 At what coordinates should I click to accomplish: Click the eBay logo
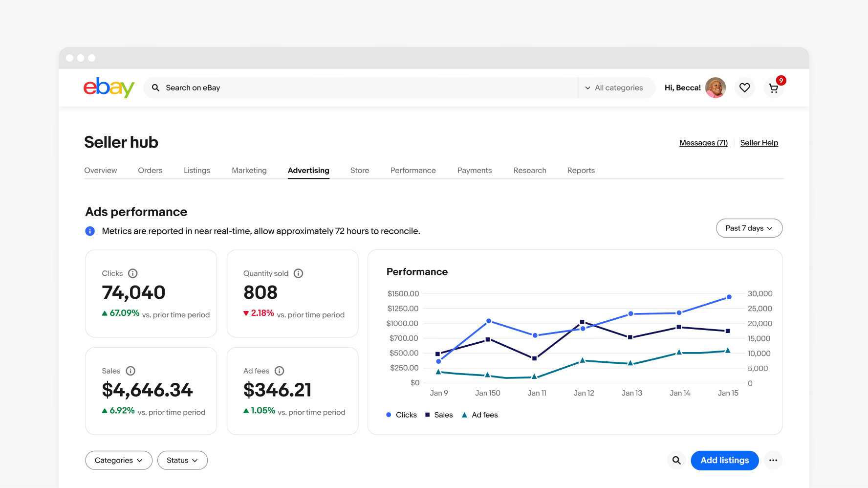point(108,88)
